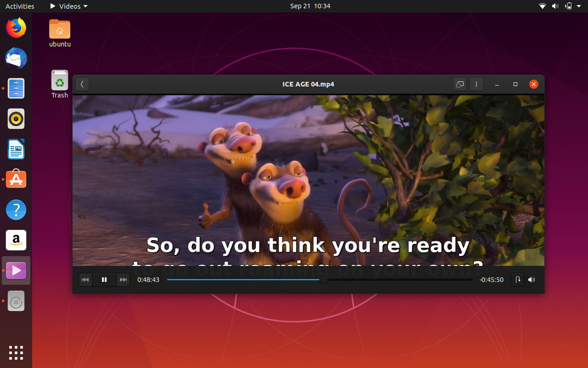Screen dimensions: 588x368
Task: Open the volume control
Action: pyautogui.click(x=531, y=280)
